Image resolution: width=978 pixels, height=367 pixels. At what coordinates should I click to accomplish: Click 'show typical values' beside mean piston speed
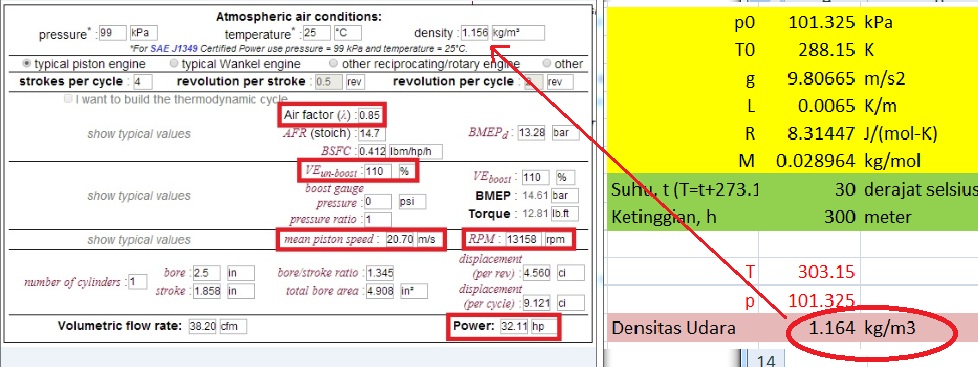138,240
